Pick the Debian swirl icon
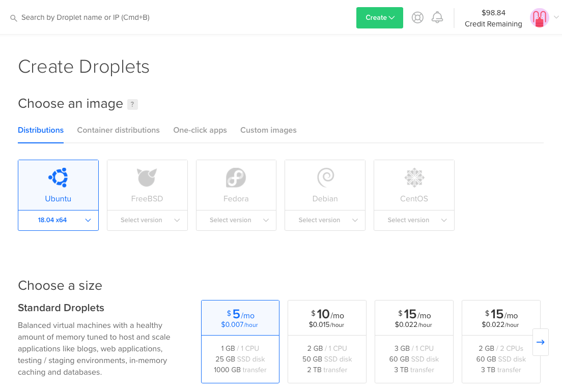This screenshot has width=562, height=392. click(325, 177)
